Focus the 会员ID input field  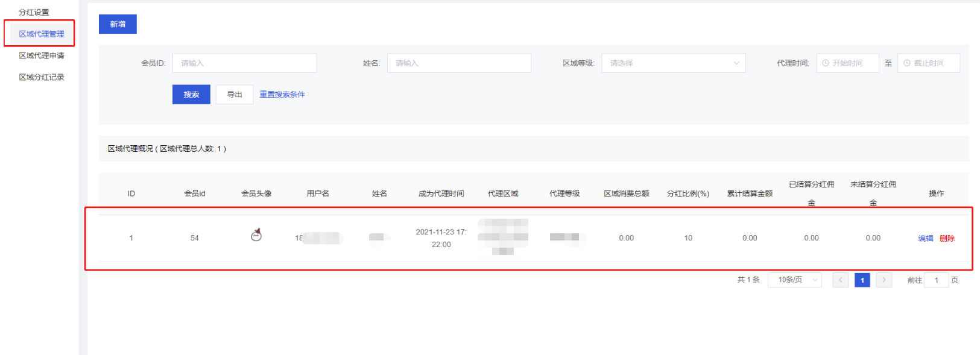click(244, 63)
